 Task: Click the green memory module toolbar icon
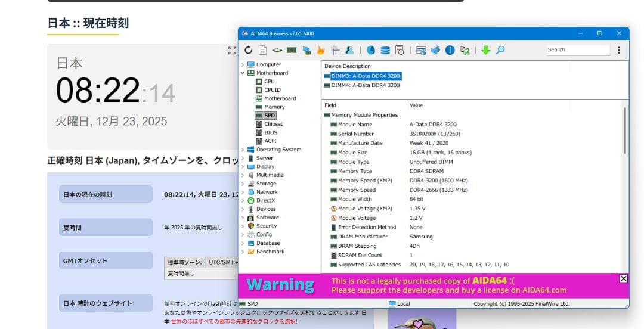tap(292, 50)
